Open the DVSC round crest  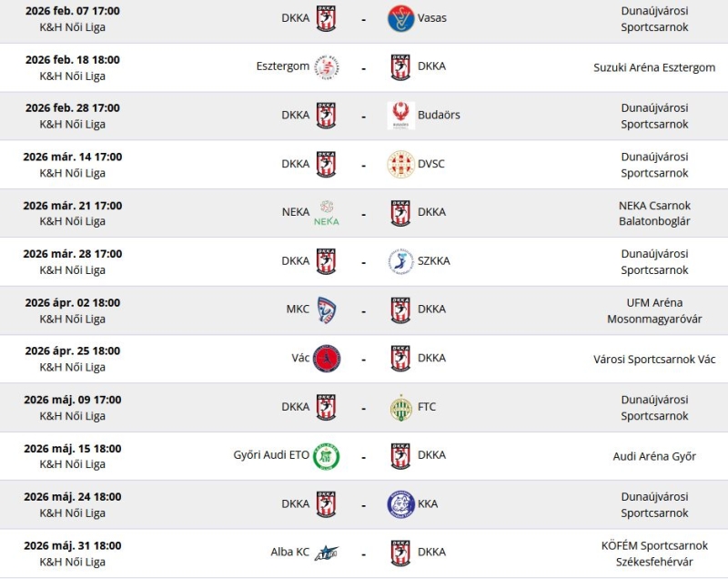(x=400, y=165)
